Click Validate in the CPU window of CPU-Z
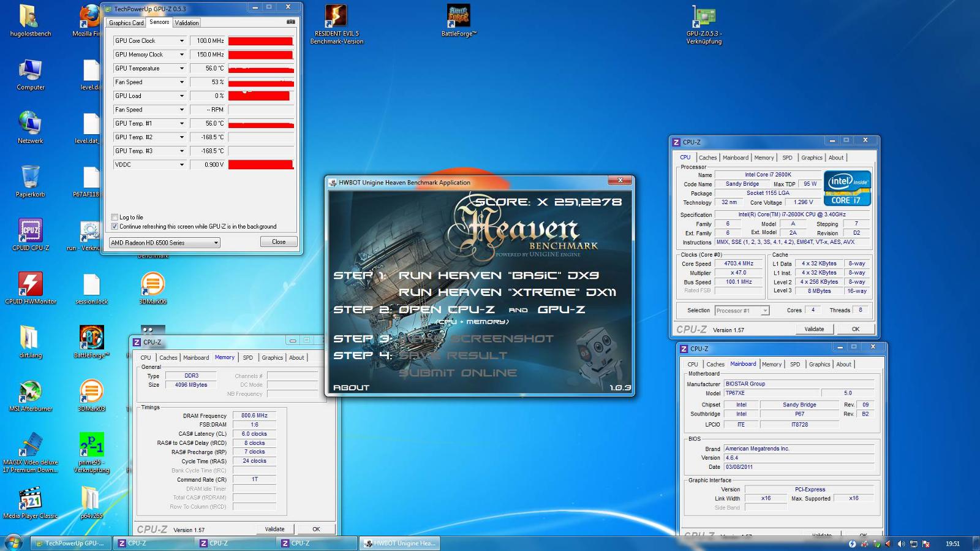980x551 pixels. pyautogui.click(x=814, y=329)
